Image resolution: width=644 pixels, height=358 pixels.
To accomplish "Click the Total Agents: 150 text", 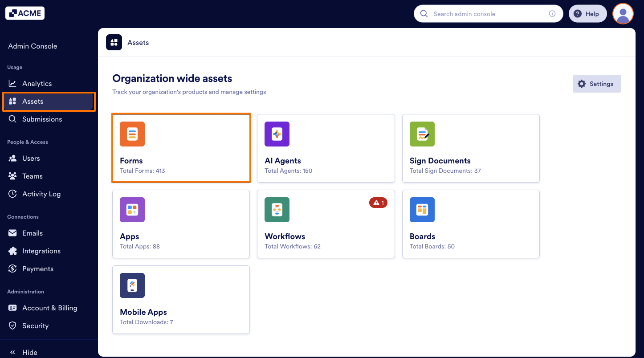I will click(x=289, y=171).
